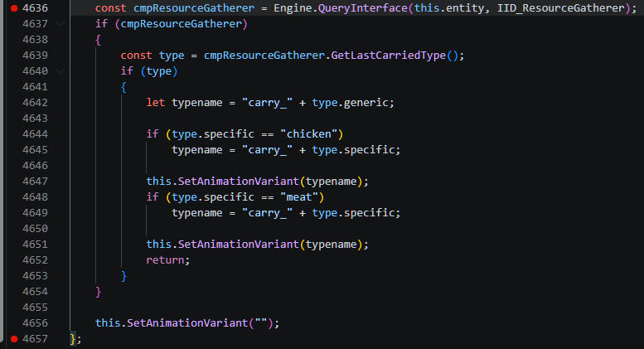
Task: Remove the breakpoint on line 4657
Action: click(14, 338)
